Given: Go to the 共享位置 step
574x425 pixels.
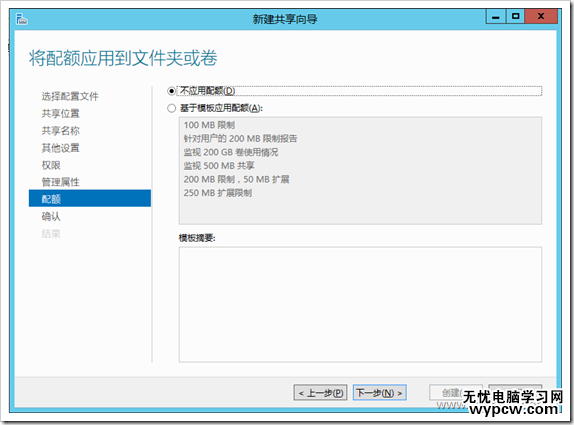Looking at the screenshot, I should point(60,113).
